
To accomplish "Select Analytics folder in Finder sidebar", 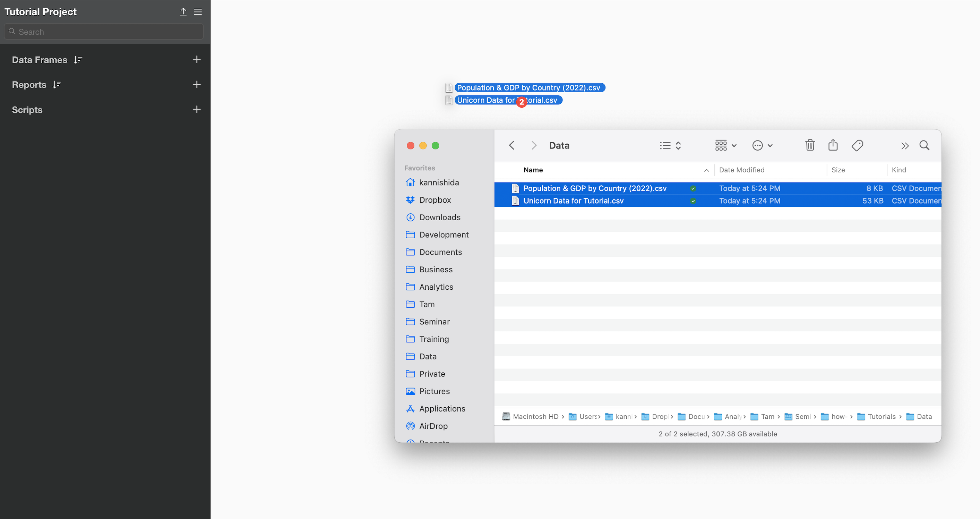I will point(436,287).
